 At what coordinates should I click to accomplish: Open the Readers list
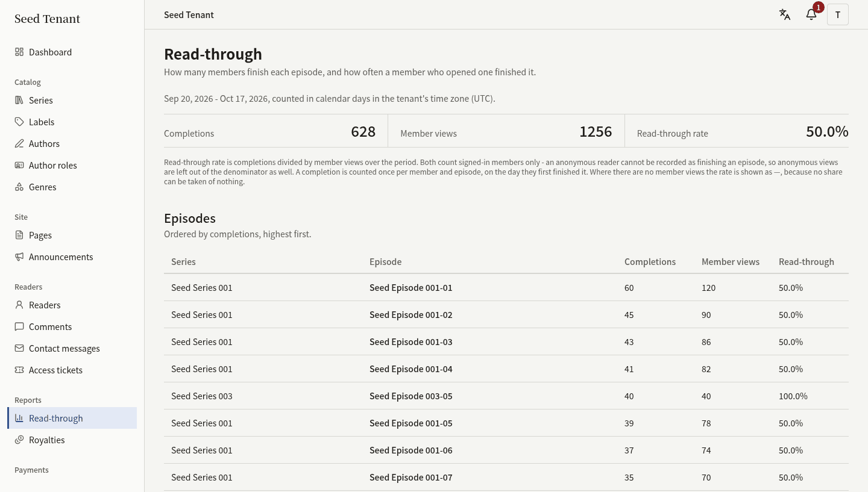pyautogui.click(x=72, y=305)
